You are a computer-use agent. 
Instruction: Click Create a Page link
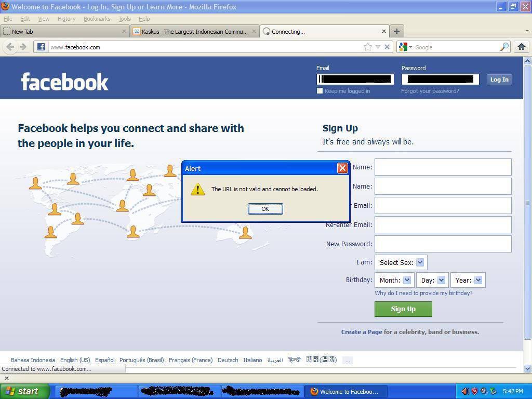(x=362, y=332)
